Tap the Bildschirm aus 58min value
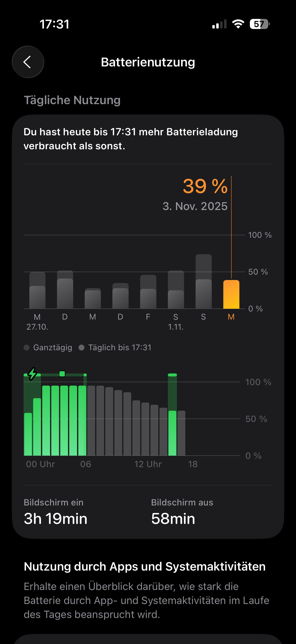Screen dimensions: 296x644 click(173, 518)
